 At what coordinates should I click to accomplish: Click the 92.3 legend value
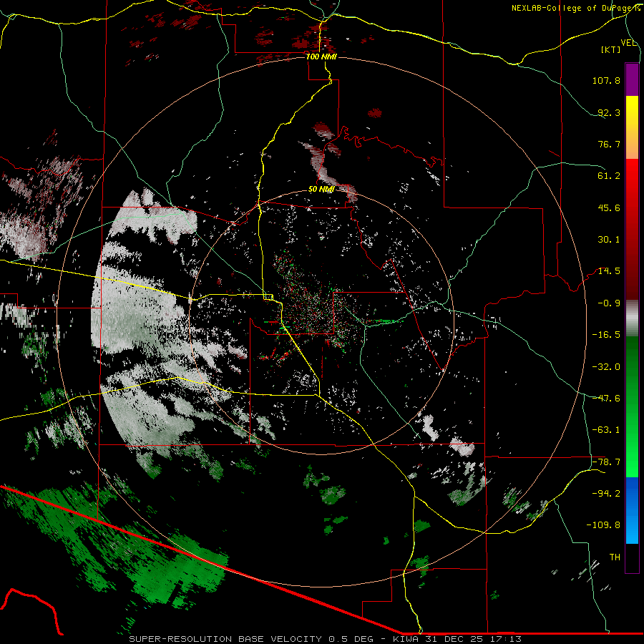point(609,112)
